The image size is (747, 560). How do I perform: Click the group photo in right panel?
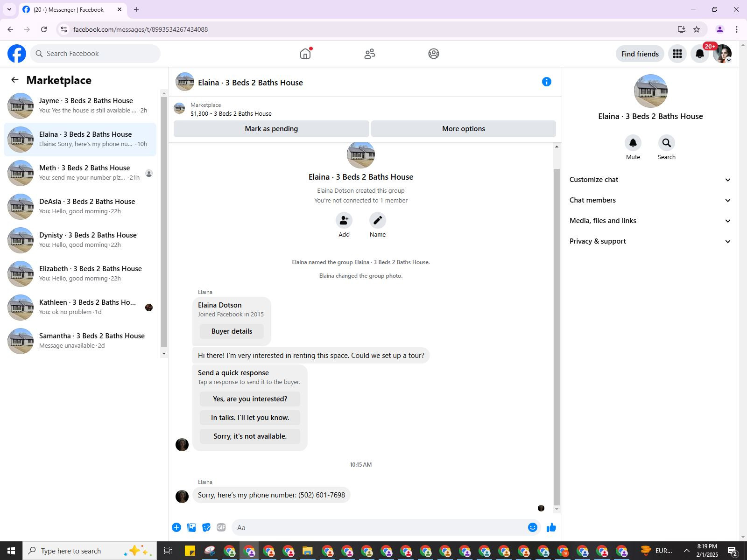point(650,91)
